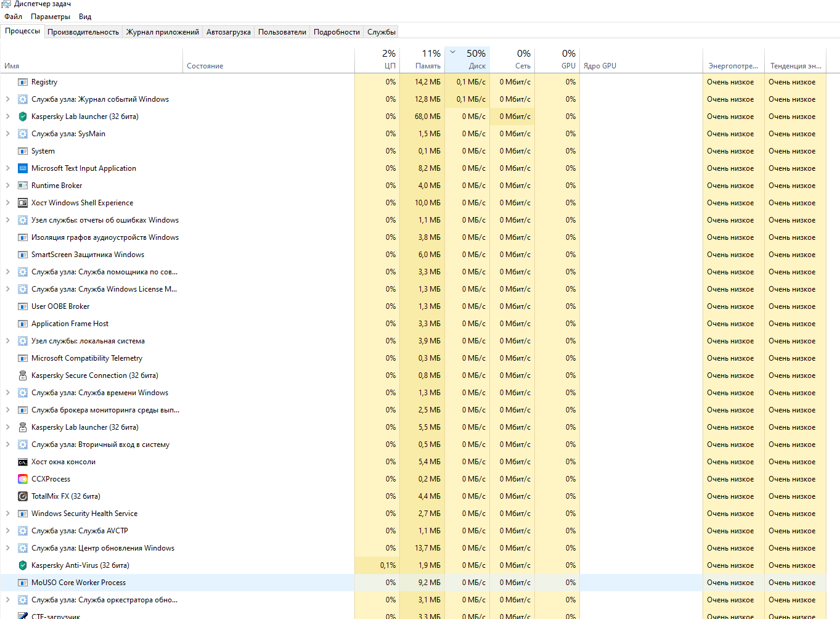Click Registry's 14,2 МБ memory value

(428, 82)
